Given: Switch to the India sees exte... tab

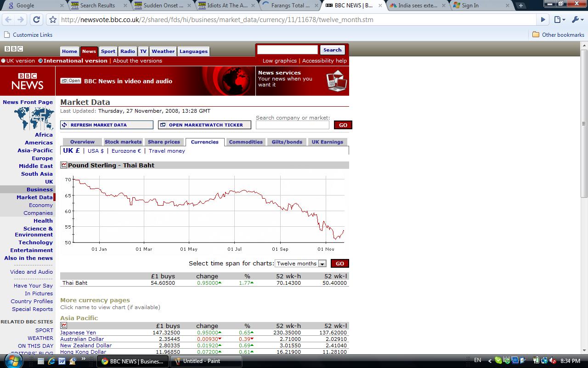Looking at the screenshot, I should 418,6.
